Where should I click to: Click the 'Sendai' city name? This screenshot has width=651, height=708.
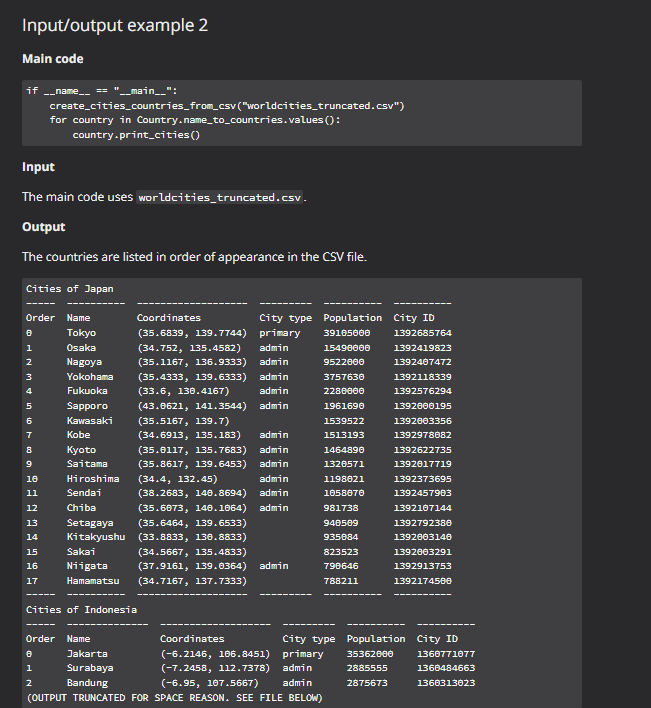84,492
